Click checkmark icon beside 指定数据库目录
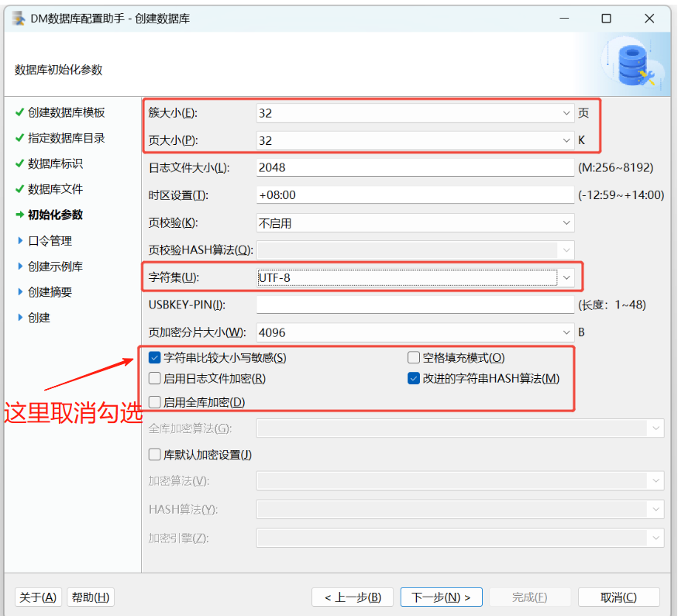The image size is (678, 616). tap(19, 138)
